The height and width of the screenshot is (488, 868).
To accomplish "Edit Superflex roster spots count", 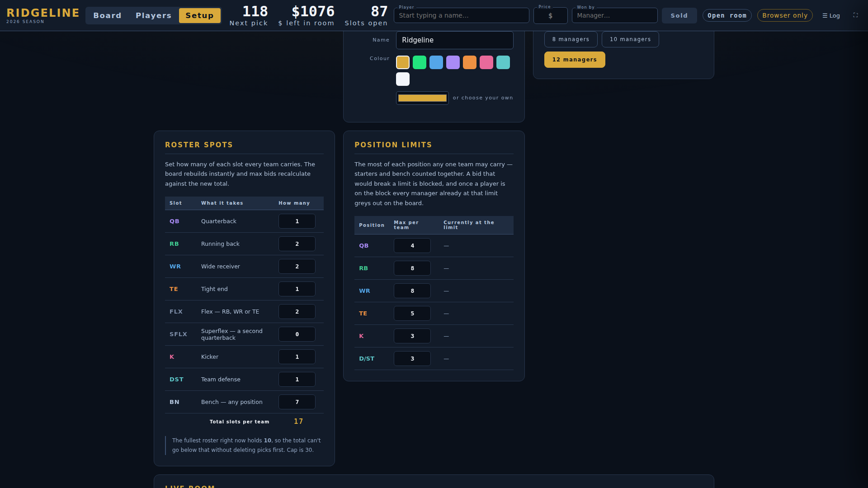I will pyautogui.click(x=297, y=334).
